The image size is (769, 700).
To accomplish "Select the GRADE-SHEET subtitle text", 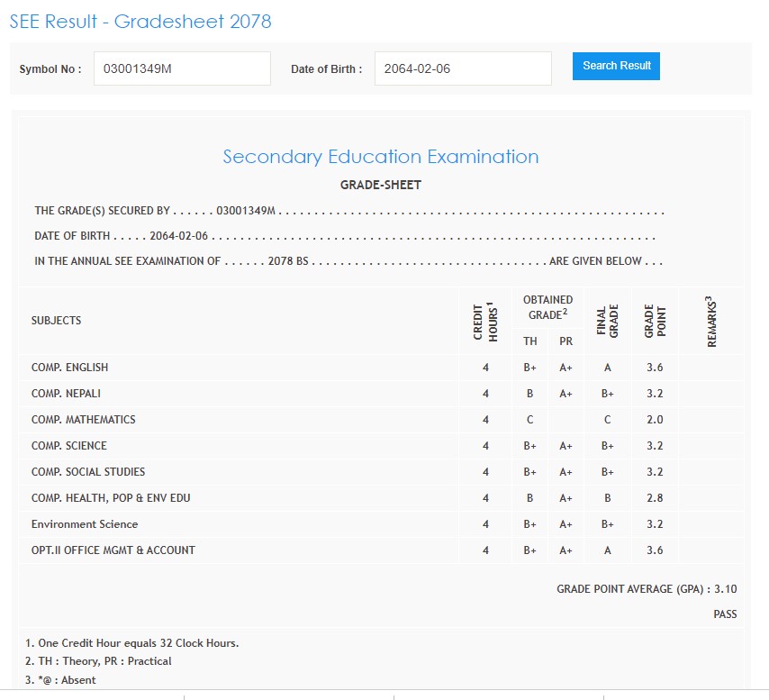I will click(x=380, y=186).
